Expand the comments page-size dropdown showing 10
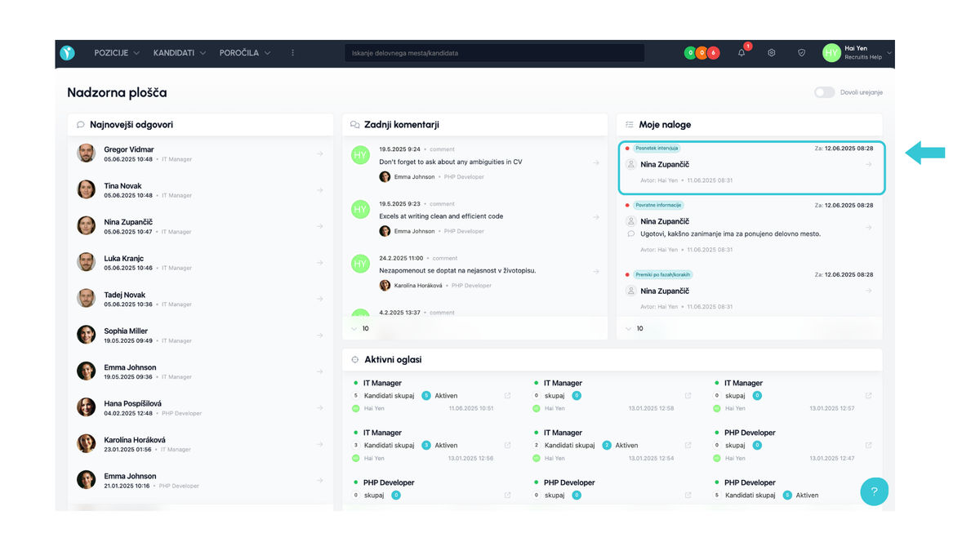This screenshot has height=551, width=980. (x=359, y=328)
